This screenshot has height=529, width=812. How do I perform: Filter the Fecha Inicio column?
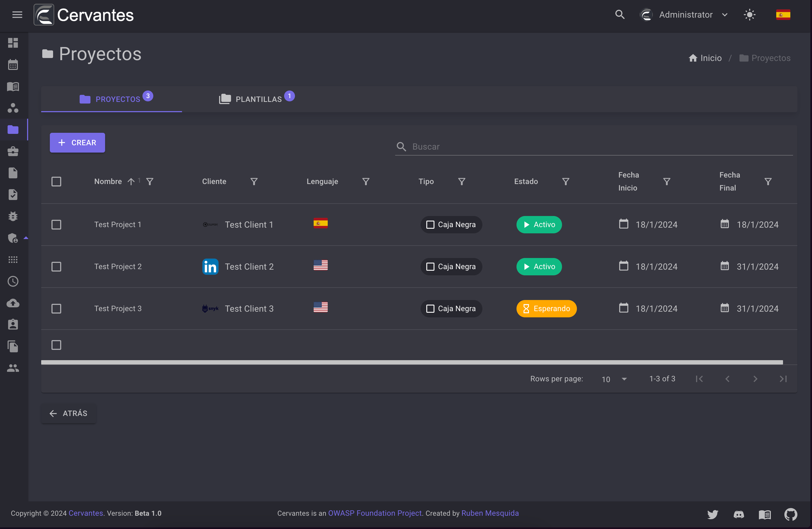click(667, 182)
